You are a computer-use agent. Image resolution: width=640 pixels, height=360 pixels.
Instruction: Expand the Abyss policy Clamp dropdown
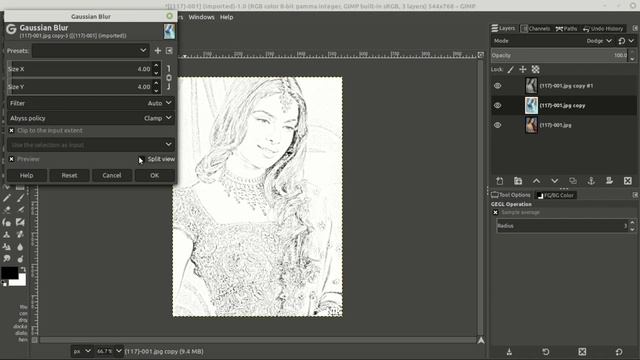[90, 118]
